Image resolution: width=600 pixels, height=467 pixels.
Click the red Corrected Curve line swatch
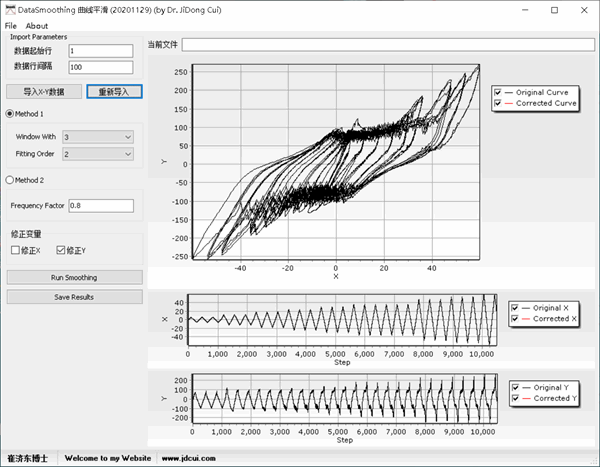pos(509,103)
